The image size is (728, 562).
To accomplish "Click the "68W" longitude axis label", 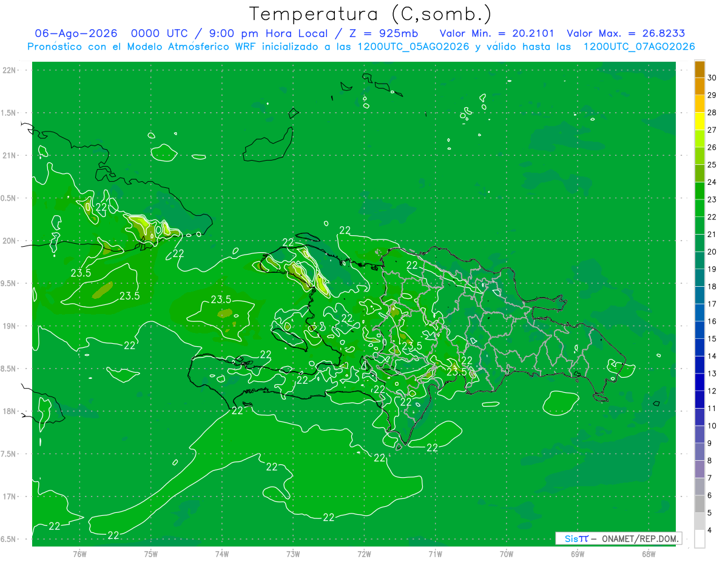I will 649,554.
